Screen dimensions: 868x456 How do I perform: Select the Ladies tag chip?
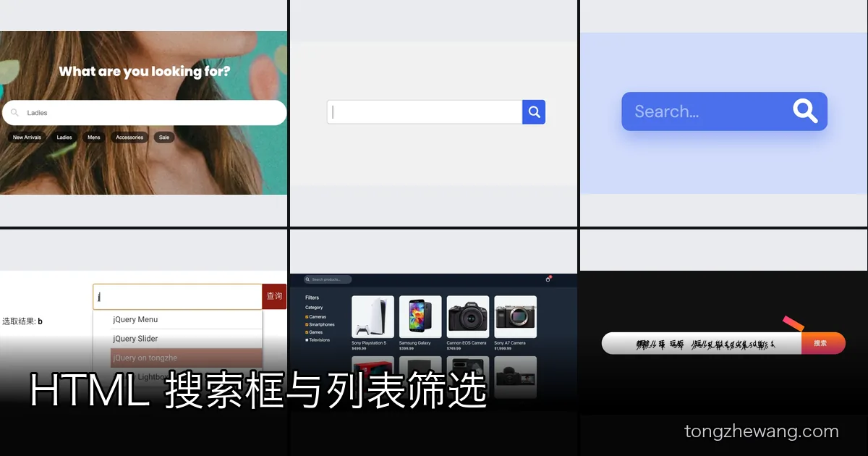[64, 138]
